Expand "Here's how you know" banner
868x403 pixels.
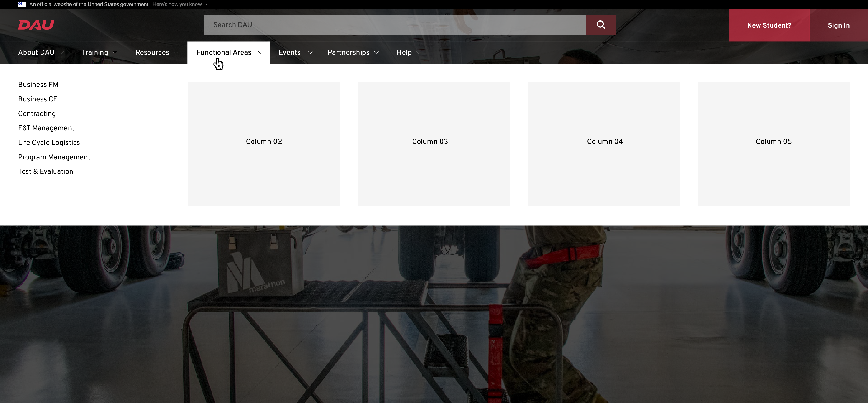pos(180,4)
